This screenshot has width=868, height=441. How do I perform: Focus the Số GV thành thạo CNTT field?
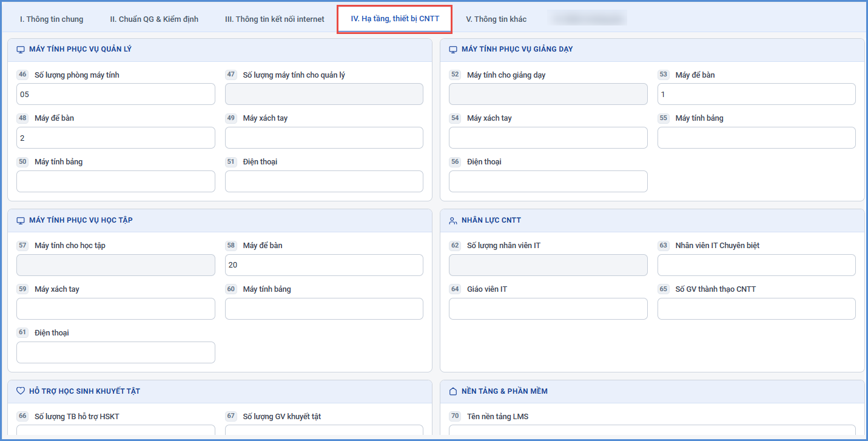click(x=756, y=309)
